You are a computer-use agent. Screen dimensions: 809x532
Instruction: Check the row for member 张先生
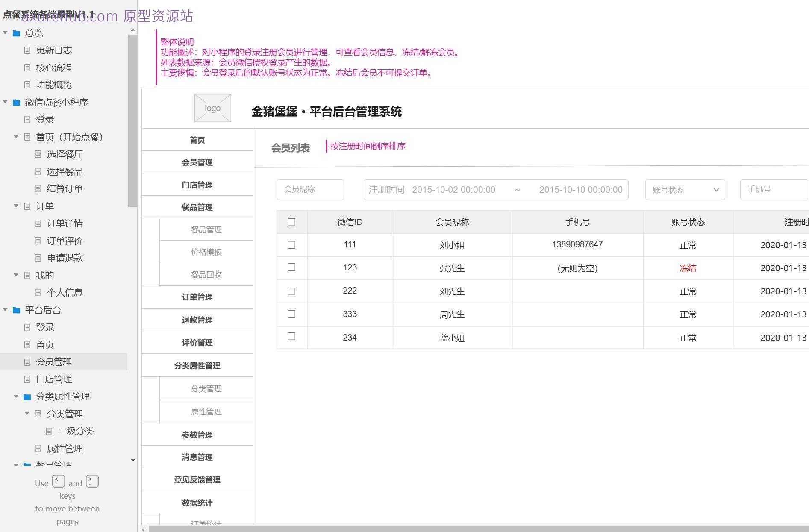coord(291,267)
